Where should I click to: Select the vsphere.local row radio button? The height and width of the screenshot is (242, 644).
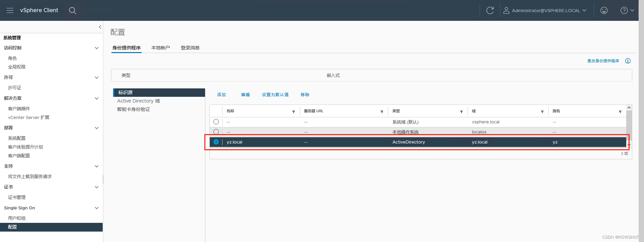[x=216, y=122]
